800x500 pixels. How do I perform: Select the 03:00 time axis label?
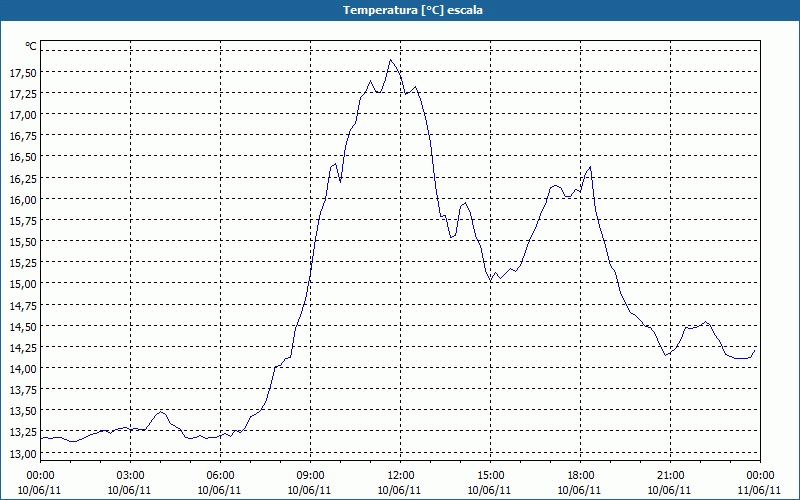130,475
